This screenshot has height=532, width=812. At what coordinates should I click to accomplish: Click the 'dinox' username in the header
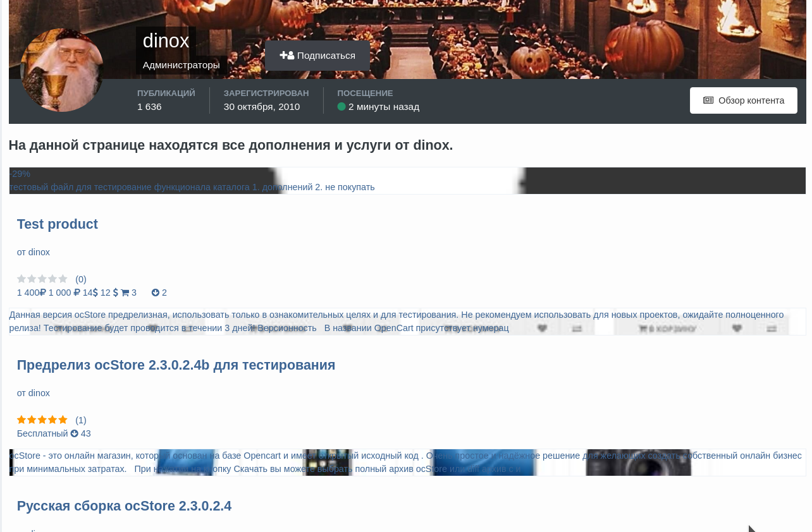pos(166,41)
